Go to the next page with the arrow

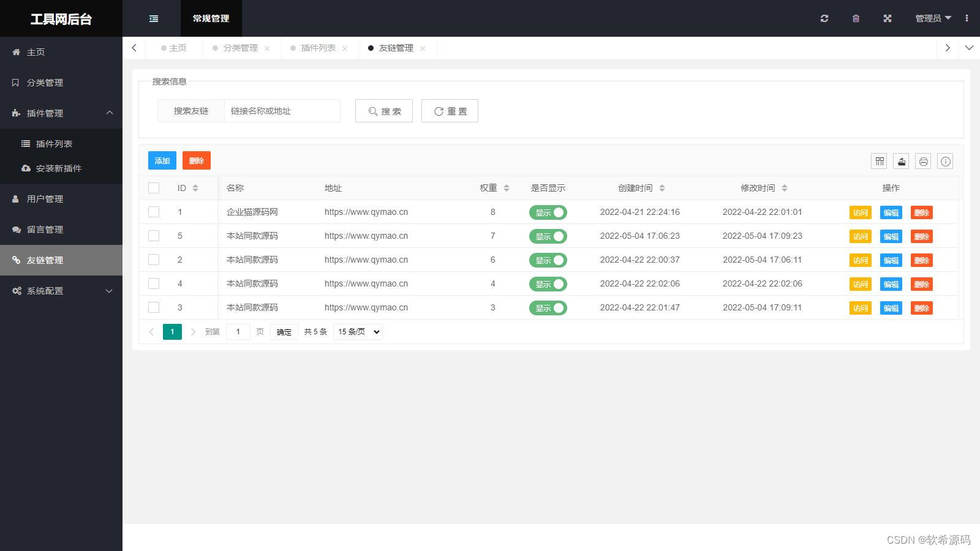[x=193, y=332]
